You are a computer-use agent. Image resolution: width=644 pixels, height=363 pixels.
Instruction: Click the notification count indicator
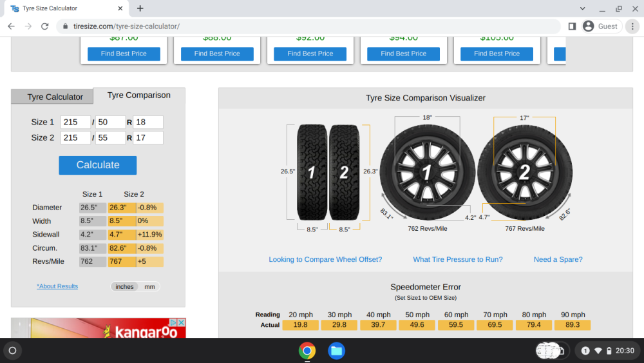(585, 351)
